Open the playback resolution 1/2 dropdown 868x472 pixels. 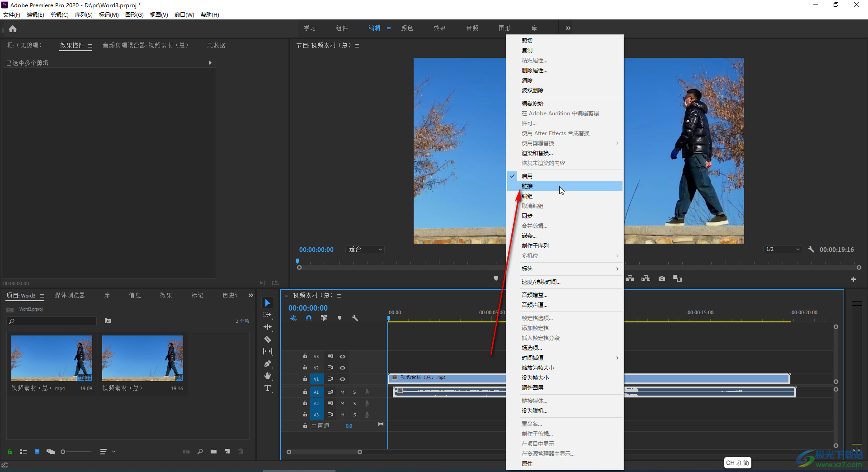point(783,249)
